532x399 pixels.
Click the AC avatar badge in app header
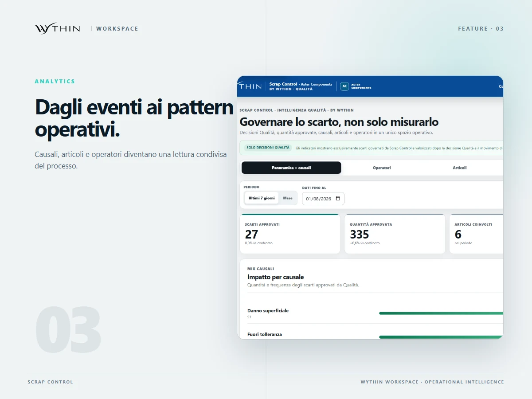pos(344,86)
